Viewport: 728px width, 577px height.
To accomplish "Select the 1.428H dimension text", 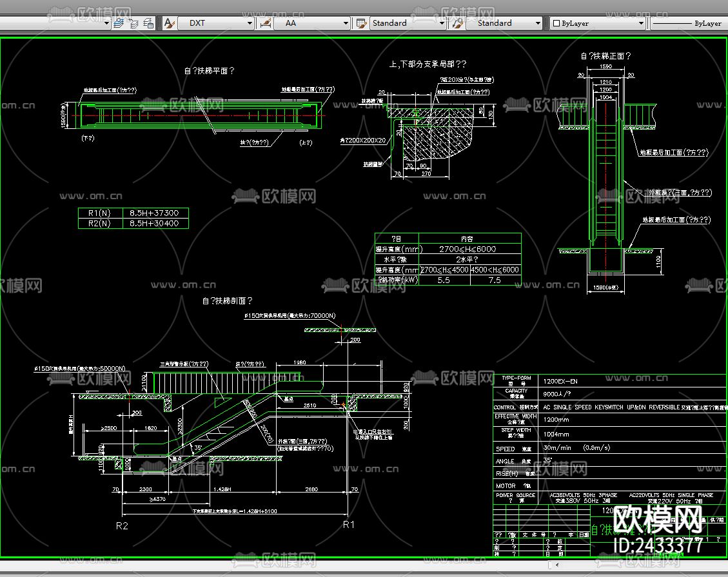I will point(222,489).
